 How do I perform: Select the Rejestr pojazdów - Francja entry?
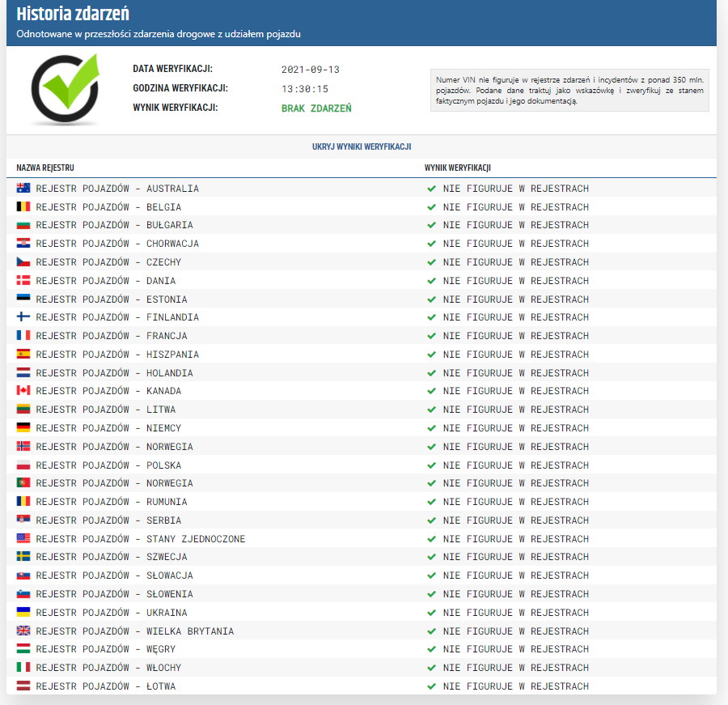[112, 336]
